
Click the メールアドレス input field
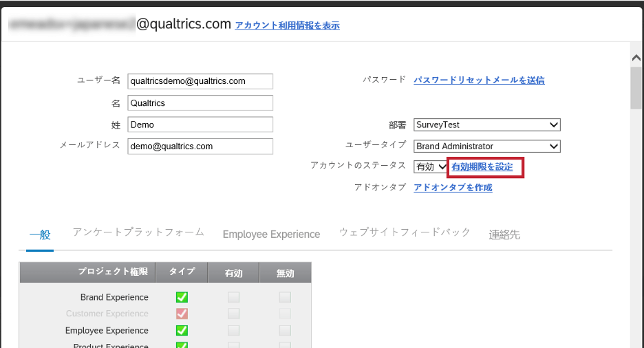tap(200, 146)
